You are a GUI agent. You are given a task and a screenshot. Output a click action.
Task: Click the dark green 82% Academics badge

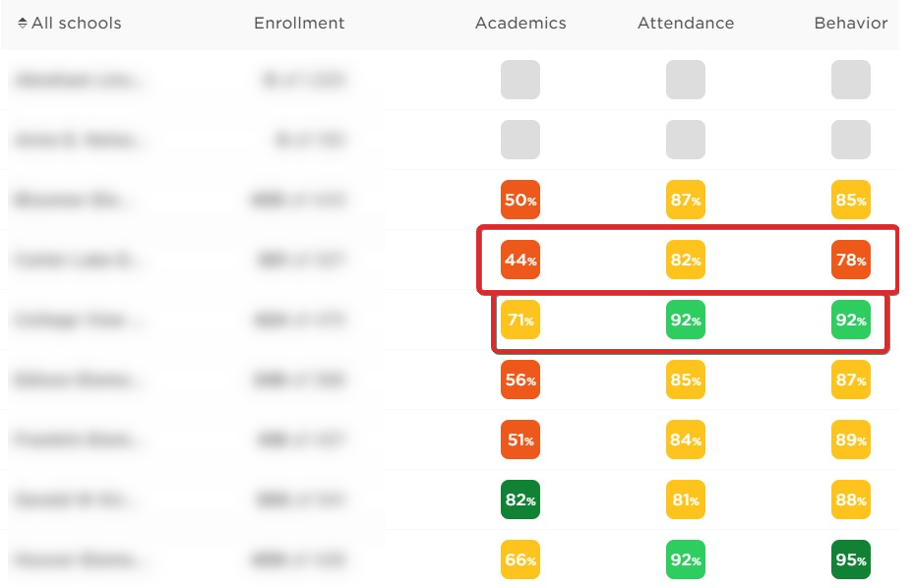click(520, 500)
